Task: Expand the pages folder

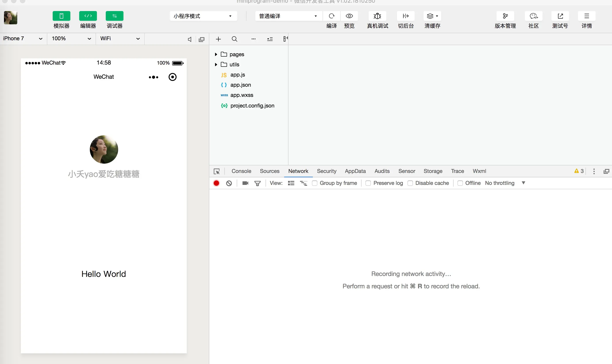Action: (x=216, y=54)
